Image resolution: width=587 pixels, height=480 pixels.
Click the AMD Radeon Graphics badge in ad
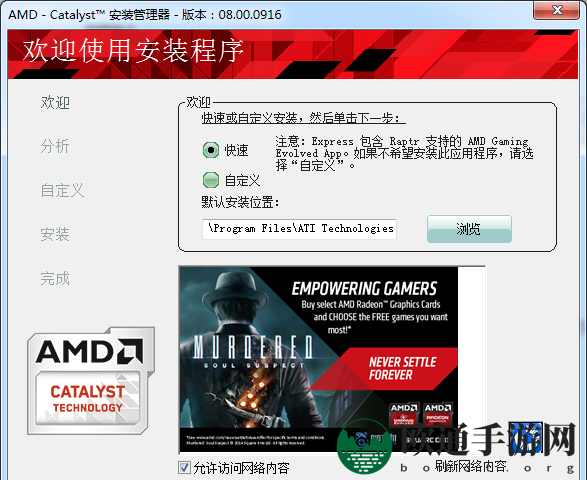pos(437,415)
